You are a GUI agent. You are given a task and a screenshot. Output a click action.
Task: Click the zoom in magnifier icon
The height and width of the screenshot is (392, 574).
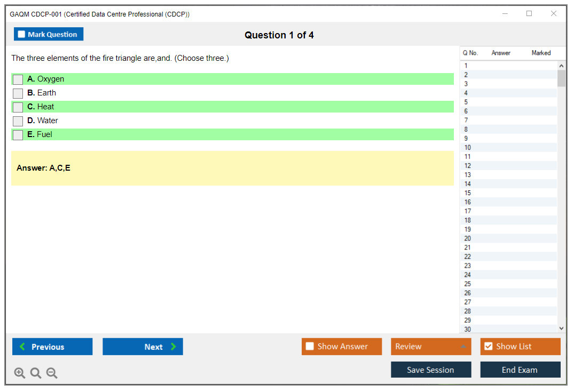pyautogui.click(x=20, y=373)
